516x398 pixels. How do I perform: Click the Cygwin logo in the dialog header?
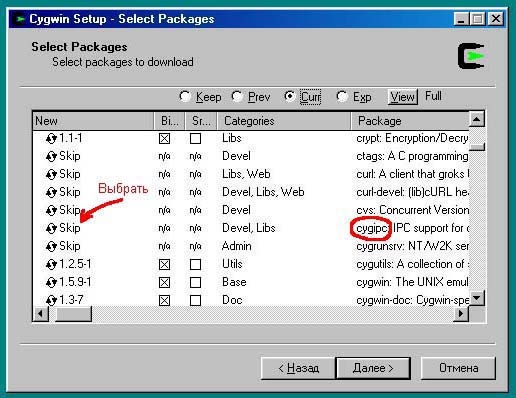click(x=471, y=56)
